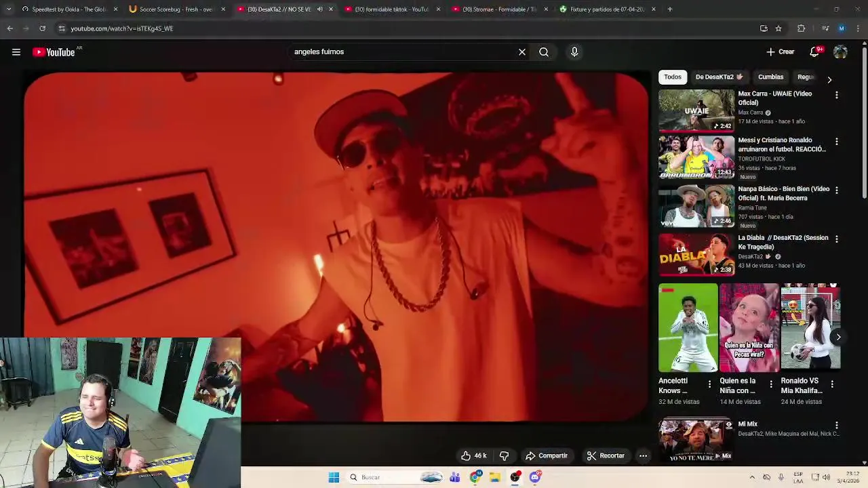Open volume control in system tray
Screen dimensions: 868x488
(826, 477)
